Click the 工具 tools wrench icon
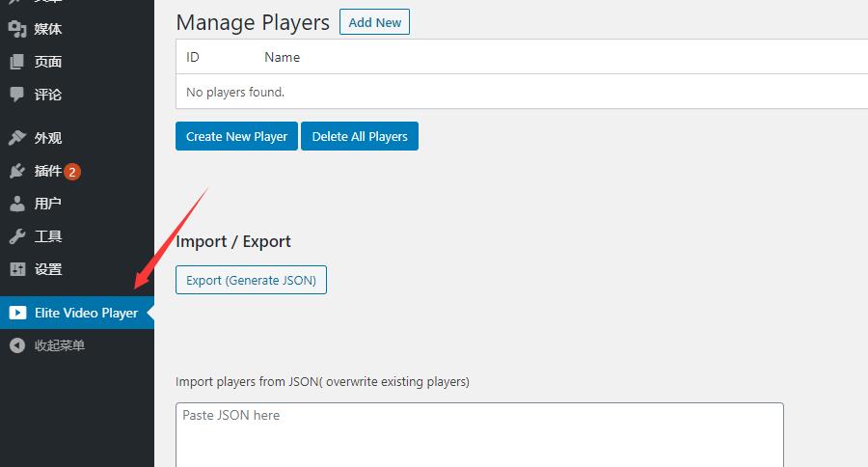Image resolution: width=868 pixels, height=467 pixels. click(17, 236)
